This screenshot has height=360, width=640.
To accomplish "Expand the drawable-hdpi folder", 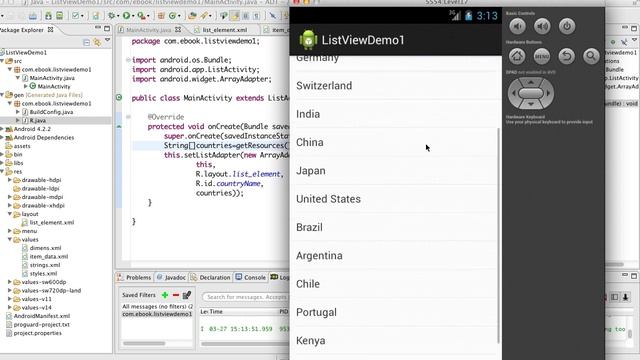I will pos(9,180).
